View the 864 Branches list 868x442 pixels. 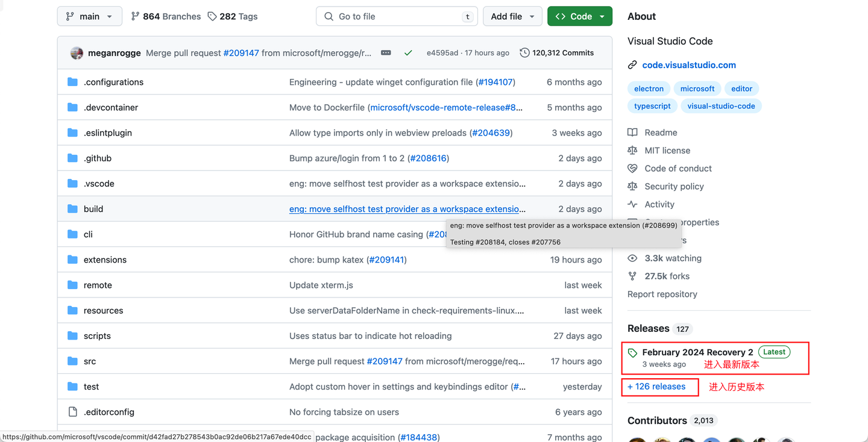pos(166,16)
